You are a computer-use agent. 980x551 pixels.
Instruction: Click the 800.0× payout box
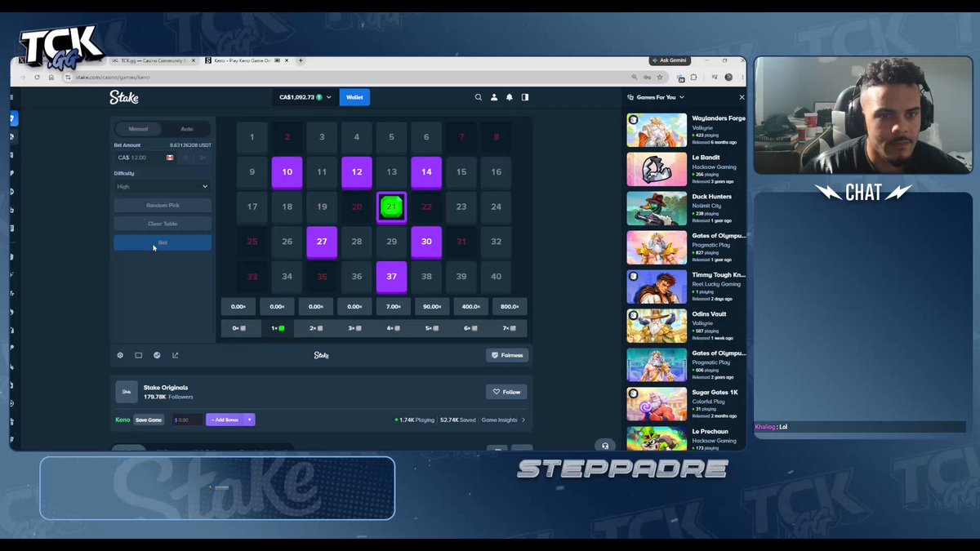pos(510,307)
